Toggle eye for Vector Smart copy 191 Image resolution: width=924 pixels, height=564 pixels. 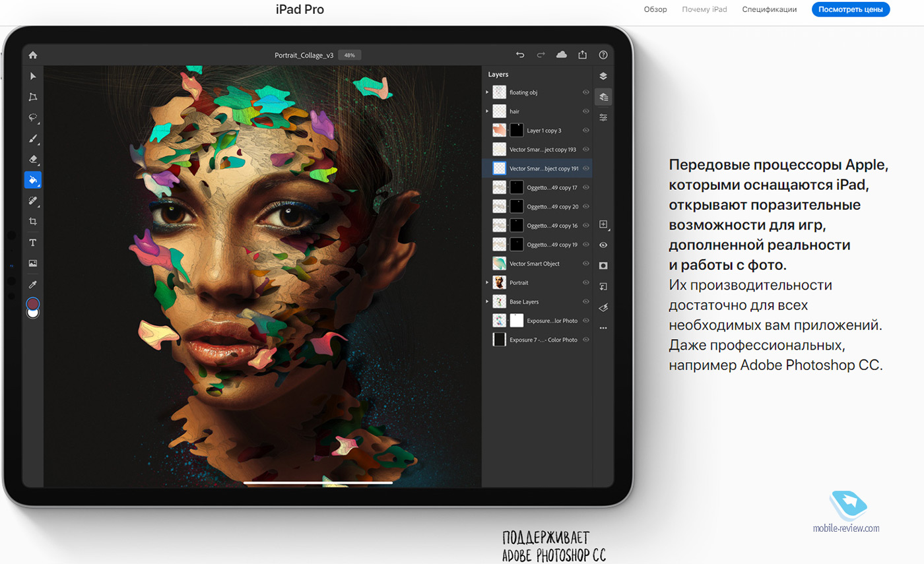point(585,168)
